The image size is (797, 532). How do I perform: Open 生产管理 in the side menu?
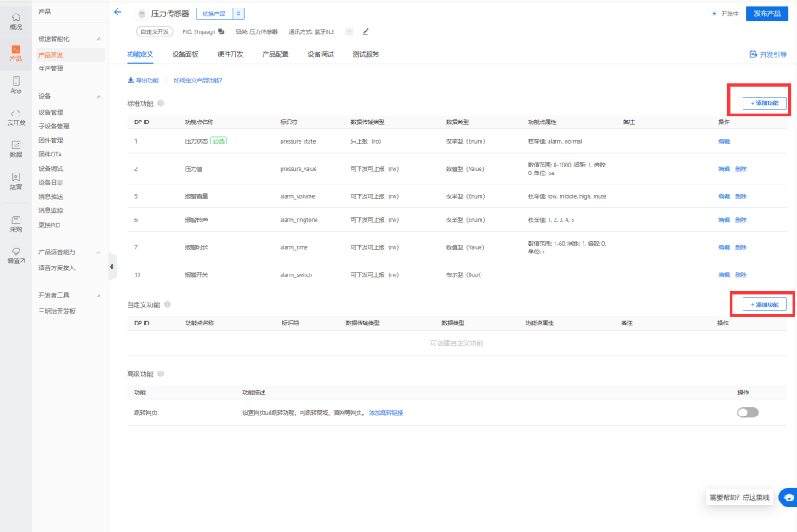(51, 69)
